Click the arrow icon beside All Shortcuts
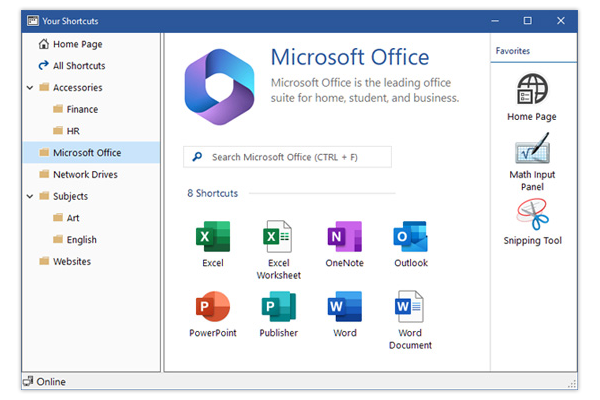 (44, 65)
